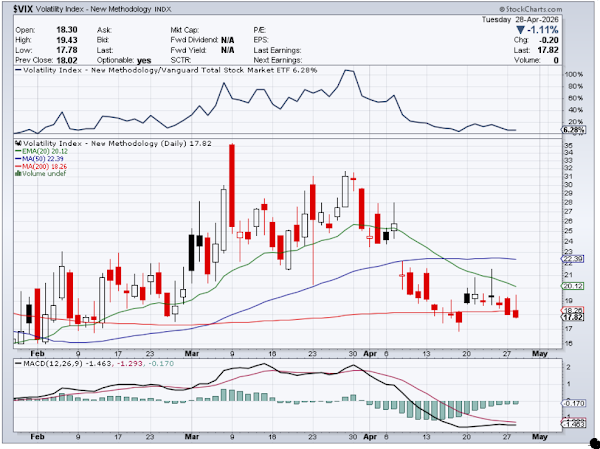Click the red MA(200) 18.26 legend entry
The height and width of the screenshot is (449, 600).
coord(41,166)
